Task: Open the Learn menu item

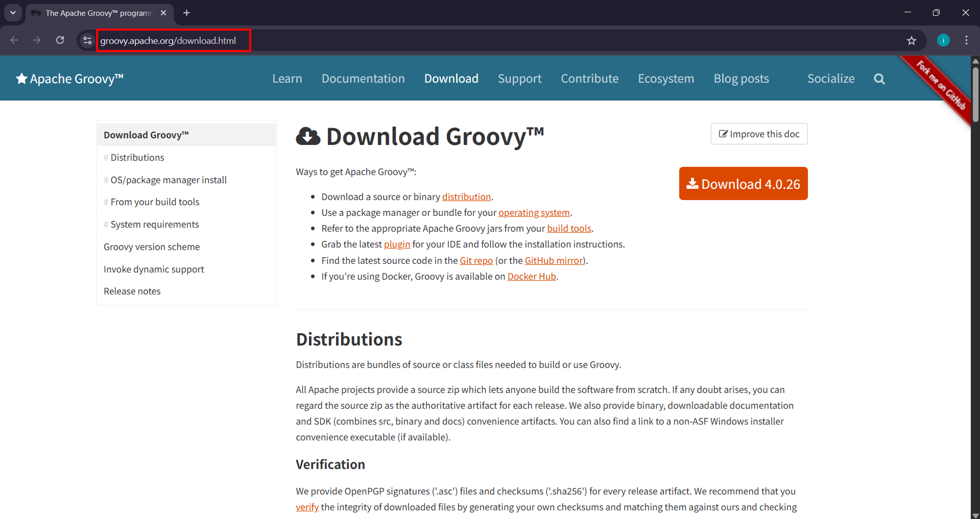Action: (287, 79)
